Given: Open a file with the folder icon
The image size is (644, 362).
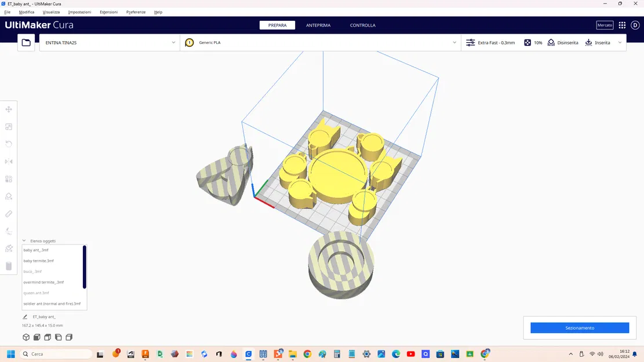Looking at the screenshot, I should point(26,42).
